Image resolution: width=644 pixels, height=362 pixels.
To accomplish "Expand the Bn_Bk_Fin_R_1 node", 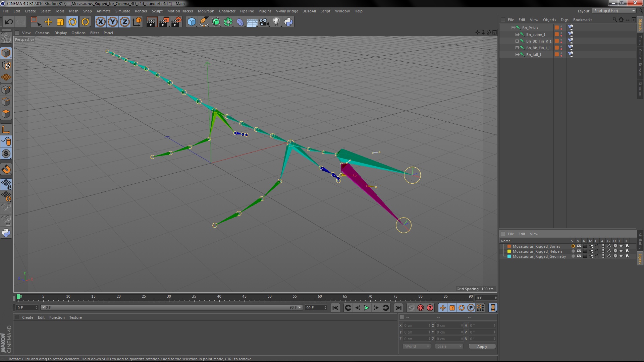I will click(517, 41).
